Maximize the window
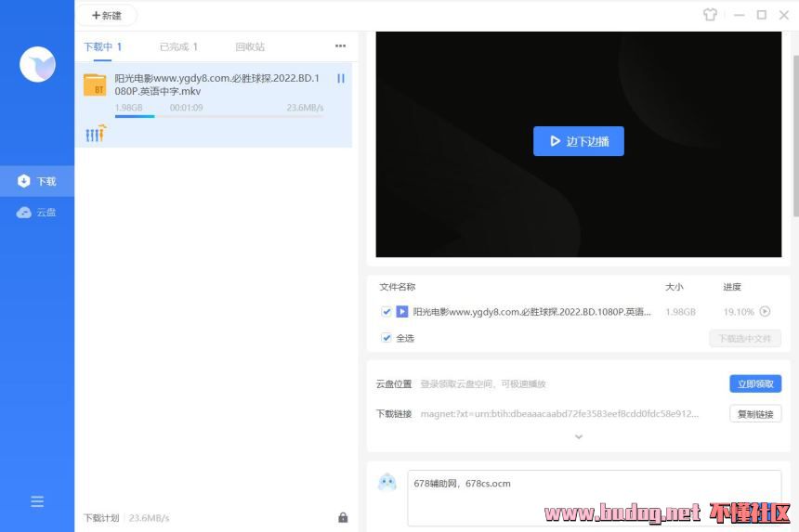The height and width of the screenshot is (532, 799). (761, 15)
